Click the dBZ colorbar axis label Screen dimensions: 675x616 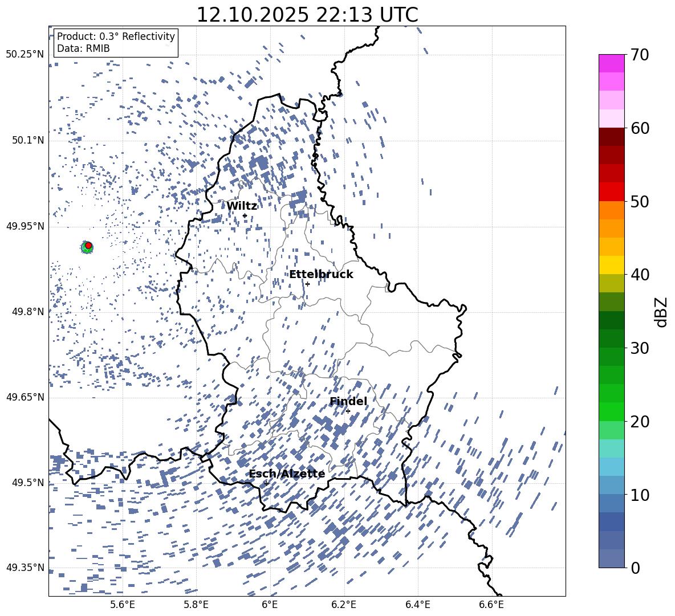pyautogui.click(x=661, y=312)
